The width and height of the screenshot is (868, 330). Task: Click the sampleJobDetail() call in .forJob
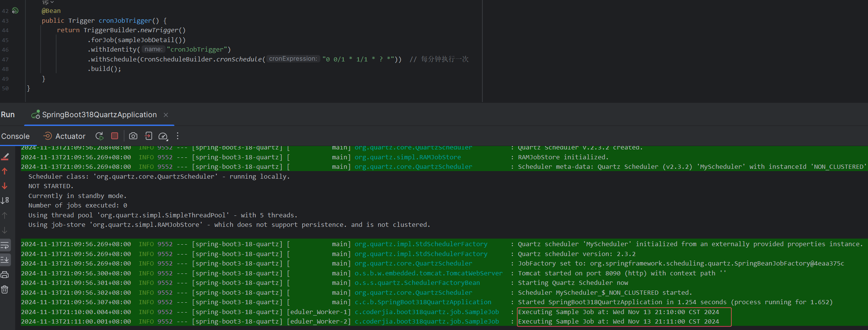150,40
